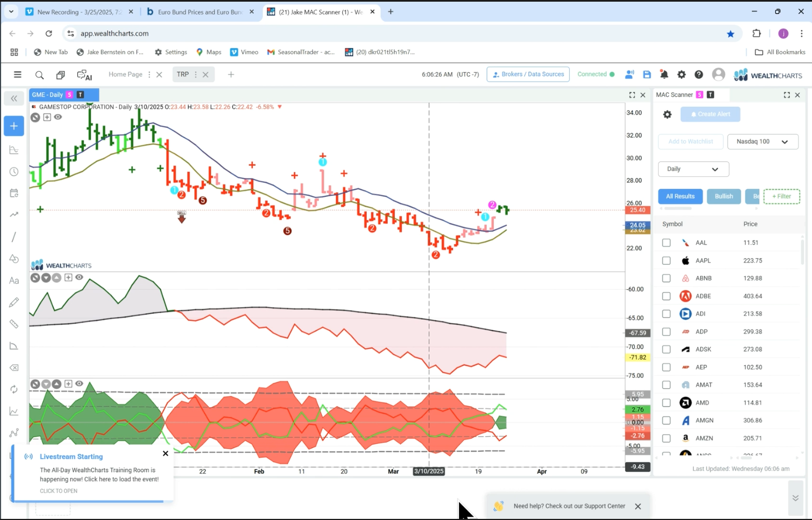Check the AMZN row checkbox

(666, 438)
